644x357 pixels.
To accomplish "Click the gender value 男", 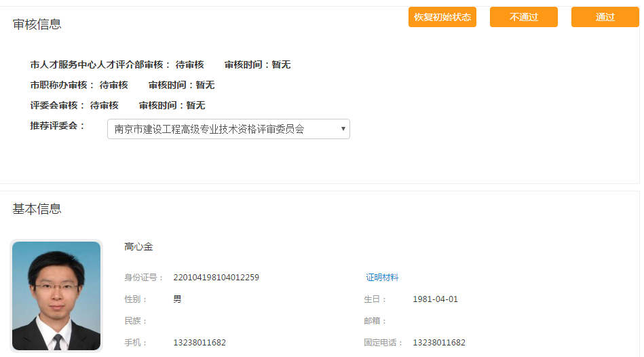I will click(x=177, y=299).
